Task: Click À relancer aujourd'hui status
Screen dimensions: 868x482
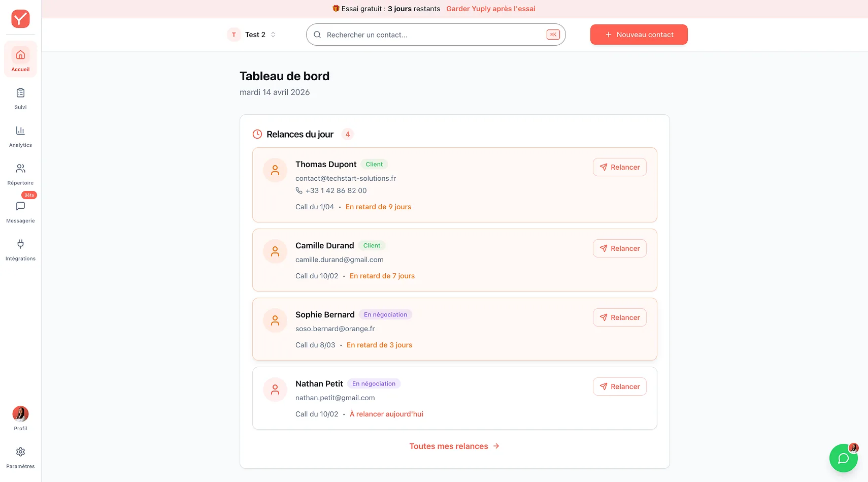Action: click(386, 414)
